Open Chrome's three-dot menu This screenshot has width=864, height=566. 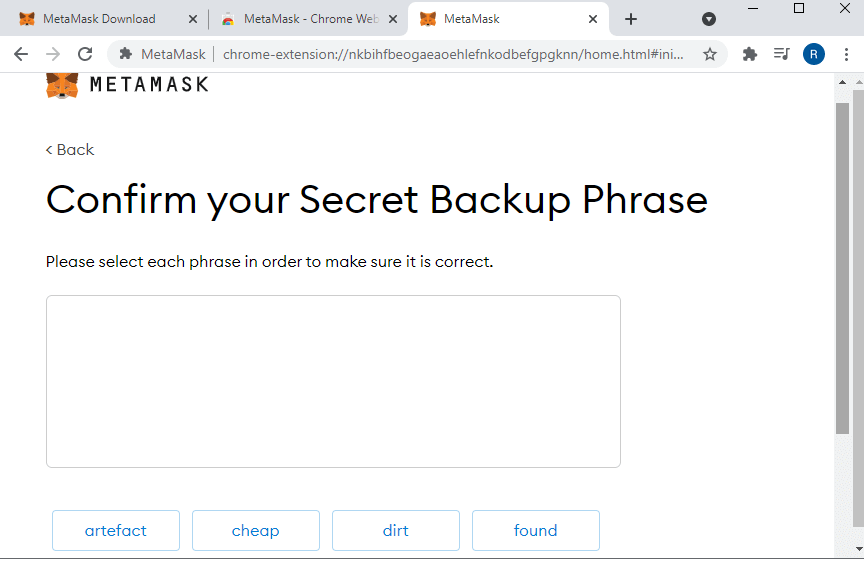846,54
